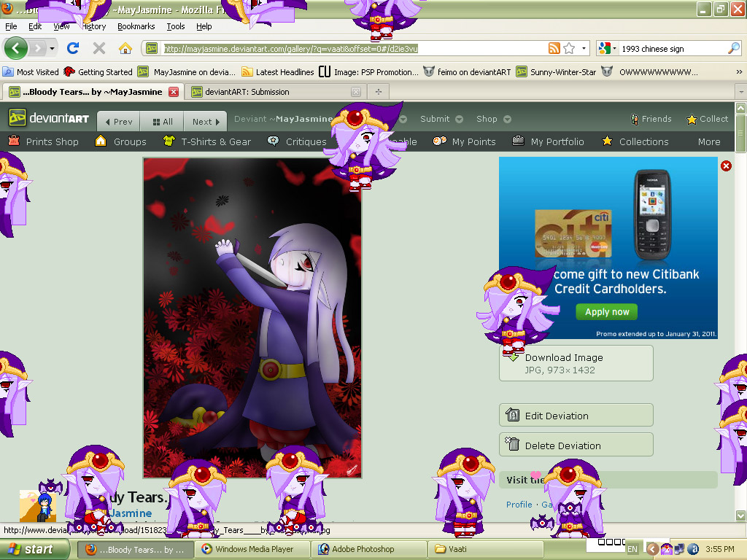Focus the '1993 chinese sign' search field
The width and height of the screenshot is (747, 560).
coord(673,49)
